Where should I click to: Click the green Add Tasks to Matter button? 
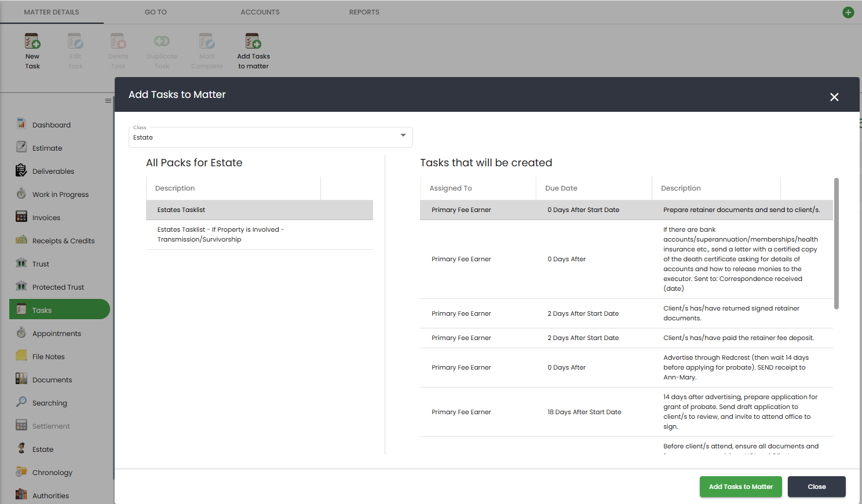coord(740,487)
